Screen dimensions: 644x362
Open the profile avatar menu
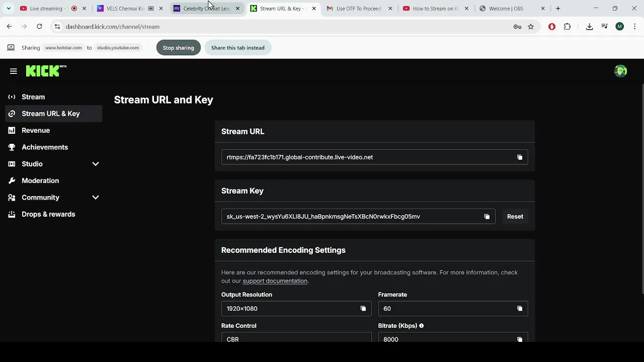pyautogui.click(x=620, y=71)
